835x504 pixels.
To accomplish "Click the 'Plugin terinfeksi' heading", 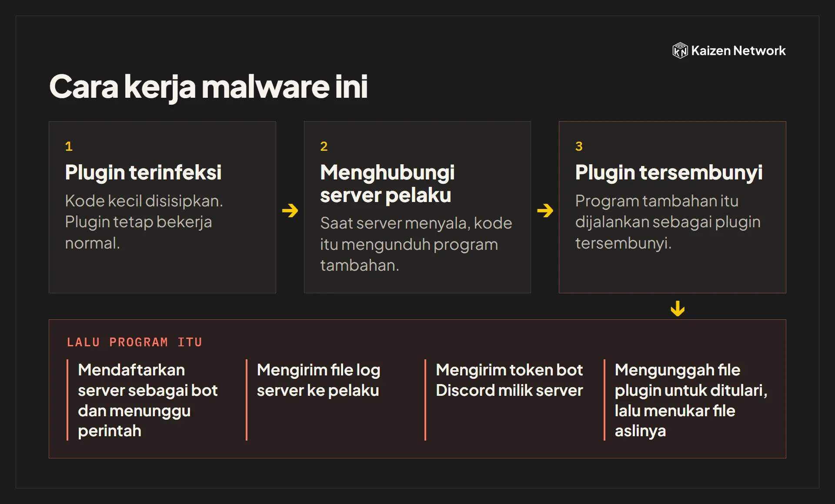I will (x=143, y=172).
